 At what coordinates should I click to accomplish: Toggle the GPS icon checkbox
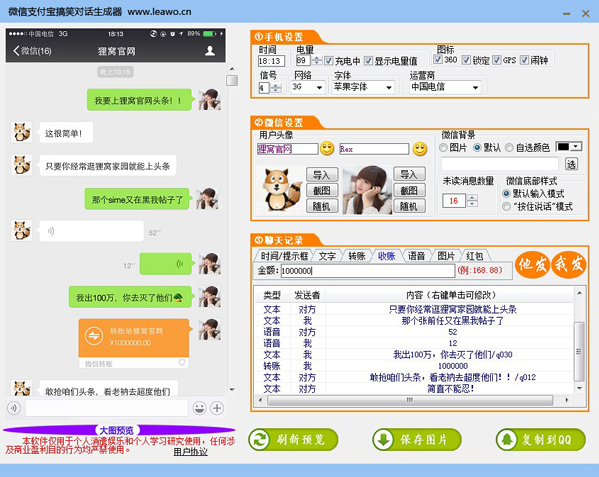(497, 60)
